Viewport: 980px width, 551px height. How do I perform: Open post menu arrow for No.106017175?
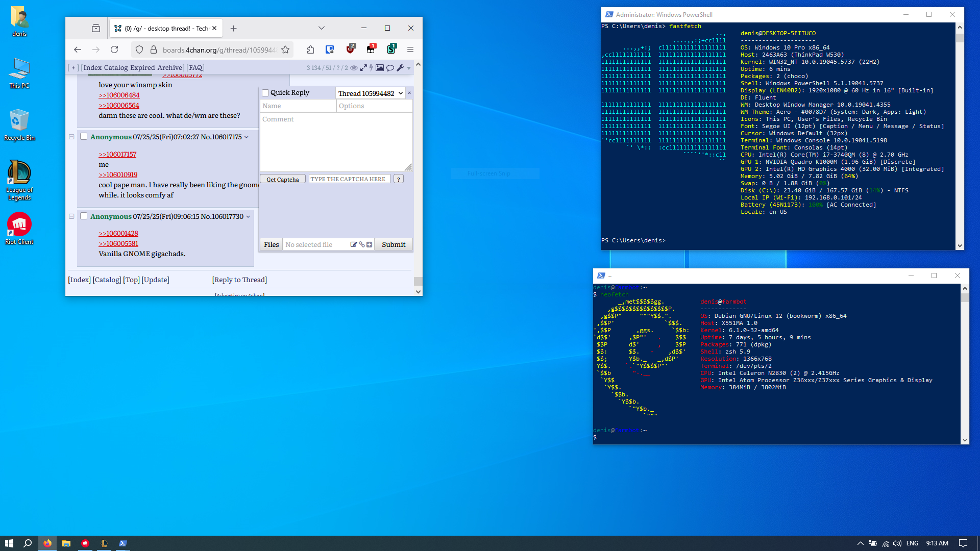(247, 137)
